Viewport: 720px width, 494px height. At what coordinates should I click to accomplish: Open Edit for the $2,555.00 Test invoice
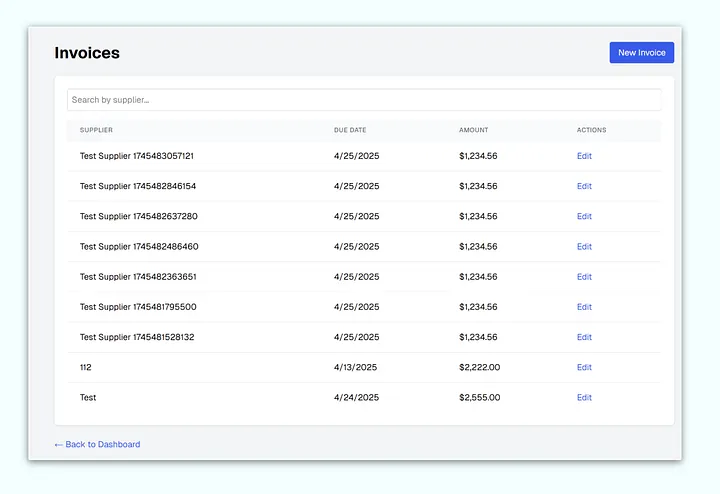(x=584, y=398)
